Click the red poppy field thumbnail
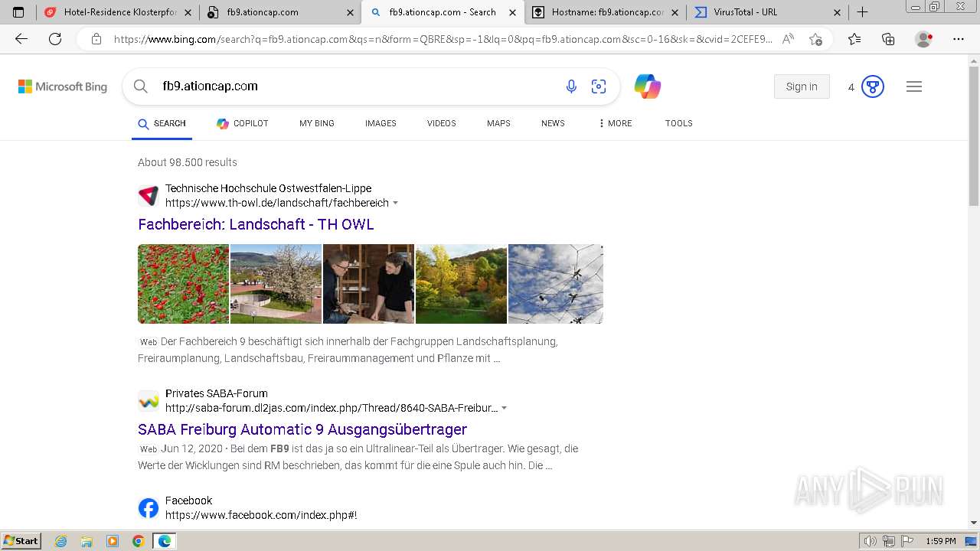This screenshot has width=980, height=551. point(184,284)
